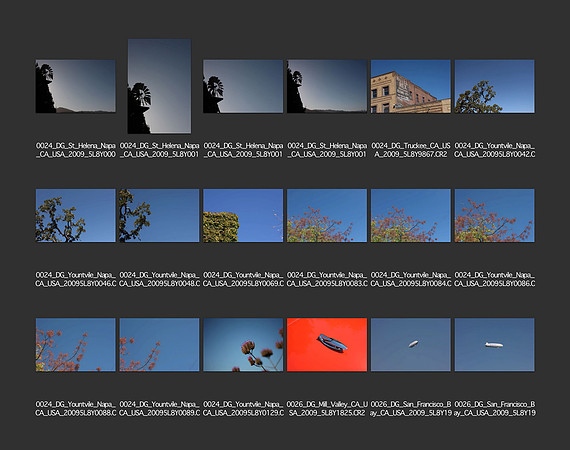Select the red blossom tree thumbnail 5L8Y0083
Screen dimensions: 570x450
click(327, 215)
